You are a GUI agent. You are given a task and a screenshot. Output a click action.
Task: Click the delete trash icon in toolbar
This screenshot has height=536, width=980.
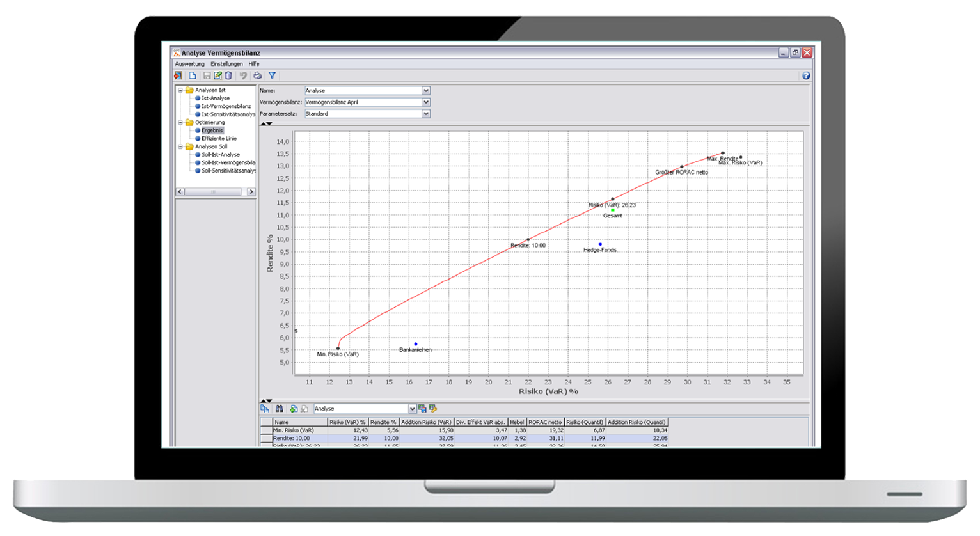coord(228,75)
